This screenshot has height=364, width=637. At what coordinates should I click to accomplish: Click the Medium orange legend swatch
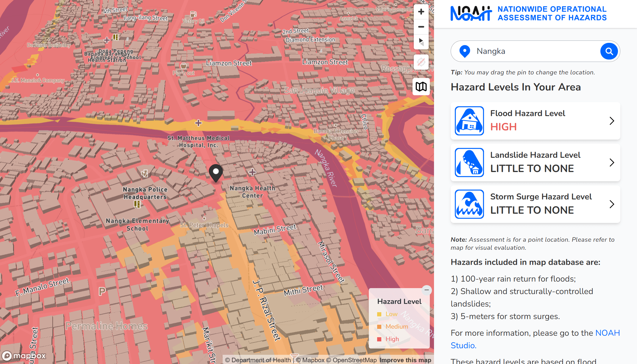[x=379, y=326]
